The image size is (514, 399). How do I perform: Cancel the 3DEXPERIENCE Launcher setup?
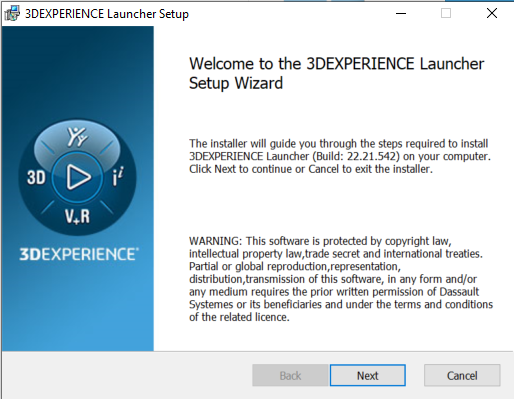tap(462, 375)
